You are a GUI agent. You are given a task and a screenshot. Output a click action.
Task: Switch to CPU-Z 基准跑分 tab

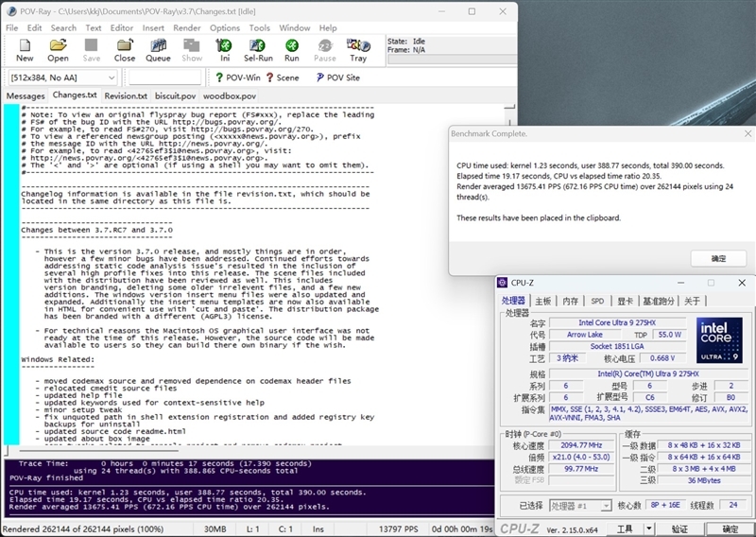[x=658, y=301]
